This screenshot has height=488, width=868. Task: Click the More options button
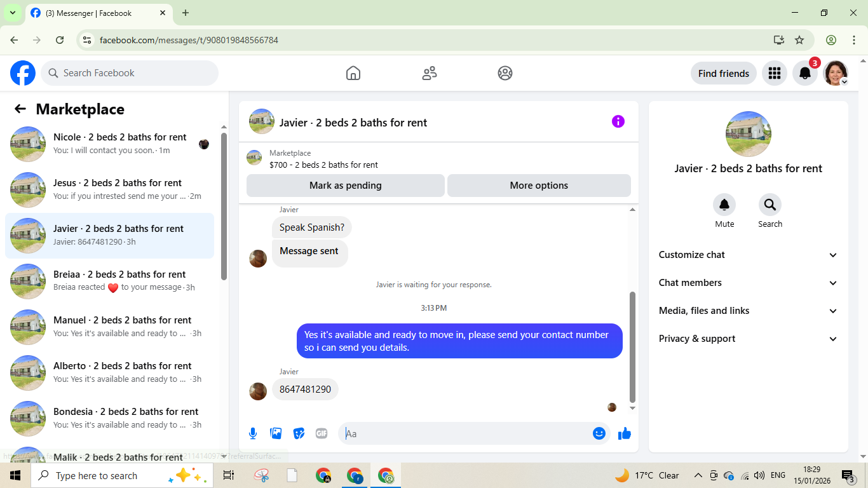click(539, 186)
